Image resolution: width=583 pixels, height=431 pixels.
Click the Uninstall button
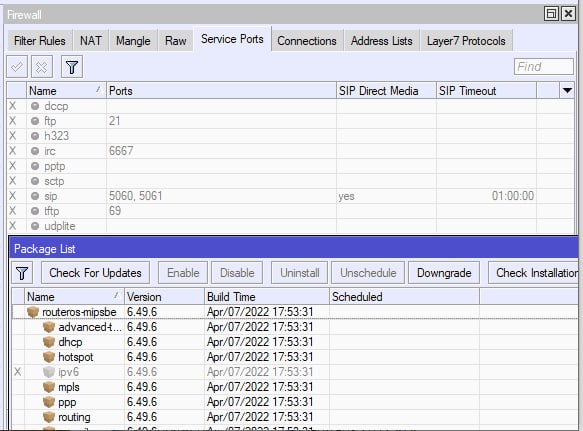point(300,273)
